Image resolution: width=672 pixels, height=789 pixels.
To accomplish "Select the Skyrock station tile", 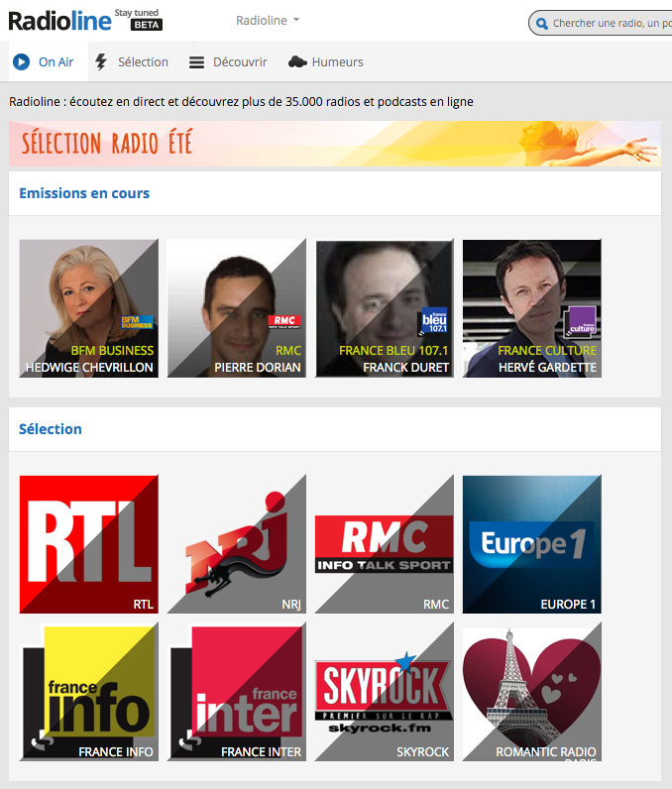I will coord(384,692).
